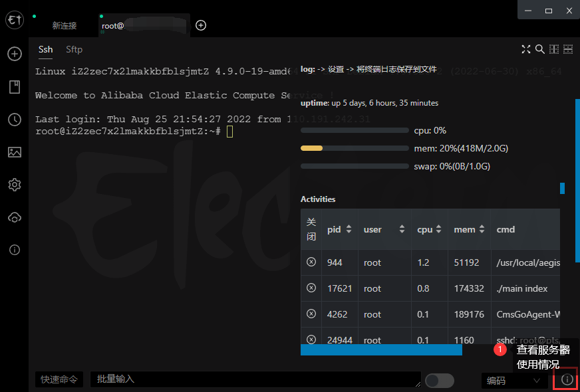The image size is (580, 392).
Task: Sort Activities table by cpu column
Action: [430, 229]
